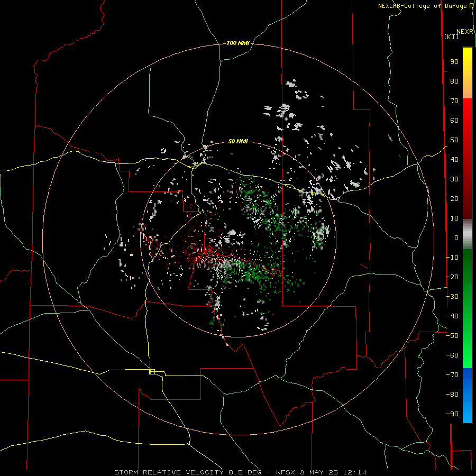476x476 pixels.
Task: Click the -90 value on velocity scale
Action: point(452,414)
